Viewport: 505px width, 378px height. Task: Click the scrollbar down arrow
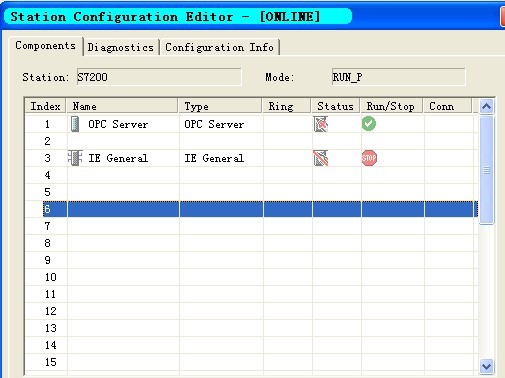pos(486,367)
